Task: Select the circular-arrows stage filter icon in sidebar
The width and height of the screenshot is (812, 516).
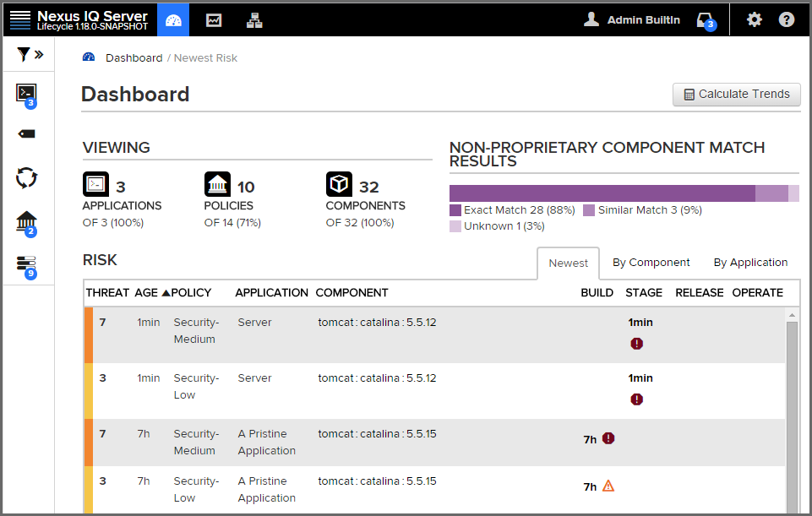Action: [x=26, y=178]
